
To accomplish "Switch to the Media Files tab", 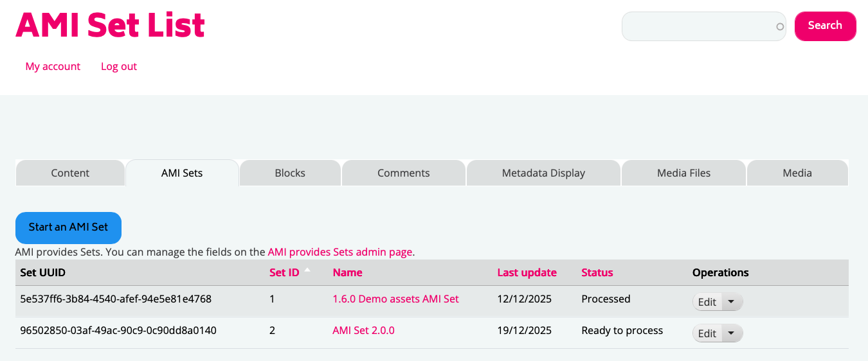I will [683, 173].
